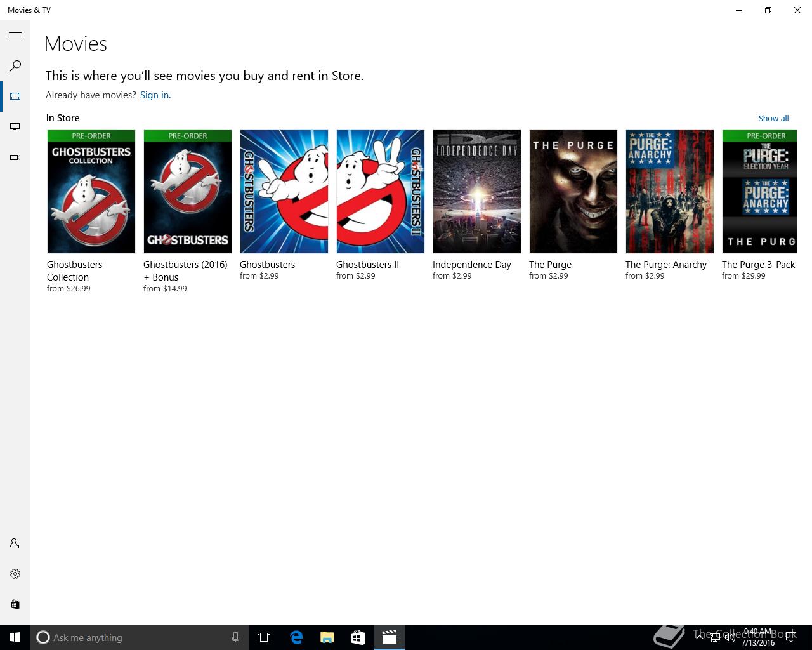The width and height of the screenshot is (812, 650).
Task: Open the search magnifier in sidebar
Action: (x=15, y=66)
